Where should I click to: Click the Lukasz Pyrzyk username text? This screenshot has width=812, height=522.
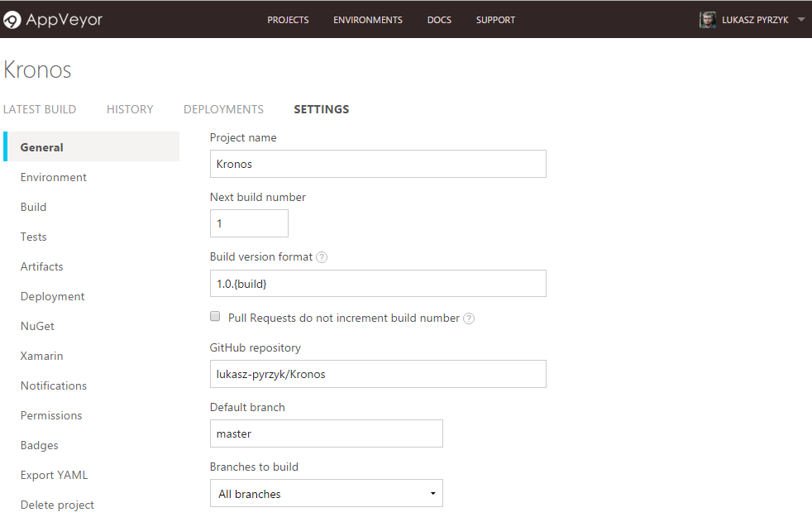point(755,20)
